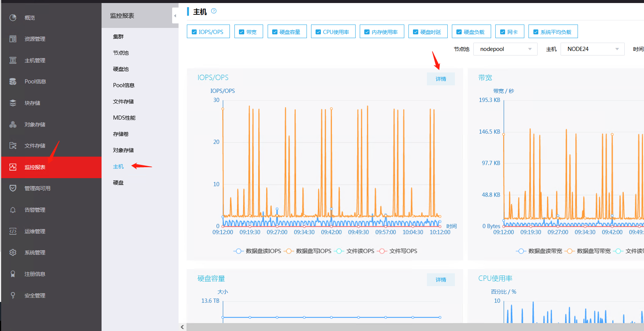Click the 资源管理 sidebar icon

click(x=13, y=39)
